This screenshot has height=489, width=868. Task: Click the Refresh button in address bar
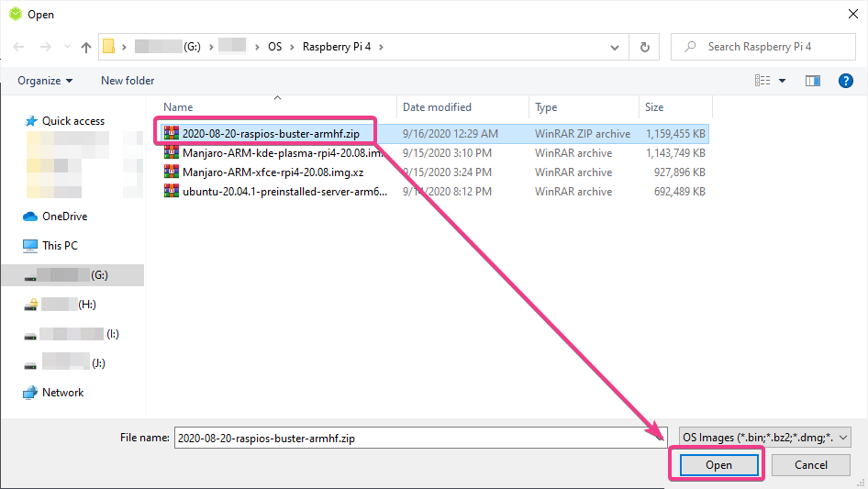coord(644,47)
